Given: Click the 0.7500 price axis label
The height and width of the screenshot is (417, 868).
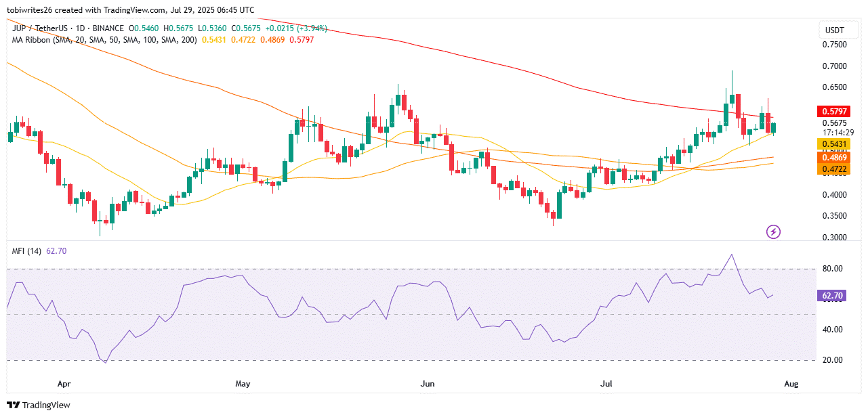Looking at the screenshot, I should click(835, 45).
